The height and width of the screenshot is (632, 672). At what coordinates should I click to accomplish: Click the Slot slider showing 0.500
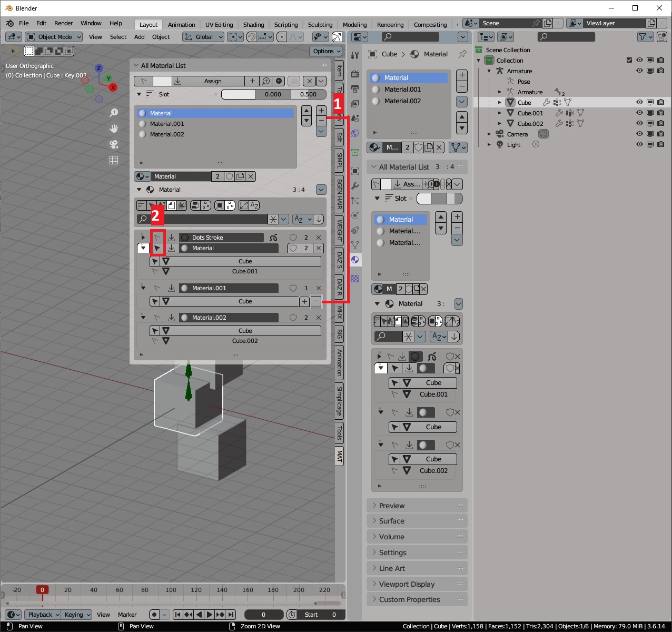[308, 94]
